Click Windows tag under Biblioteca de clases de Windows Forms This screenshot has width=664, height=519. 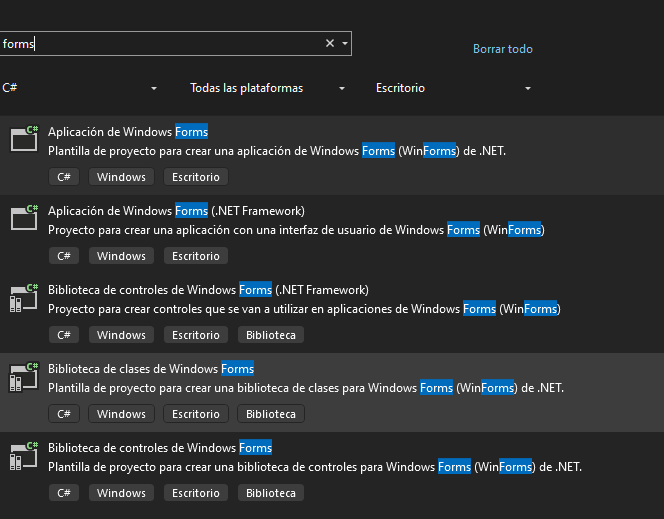coord(121,414)
